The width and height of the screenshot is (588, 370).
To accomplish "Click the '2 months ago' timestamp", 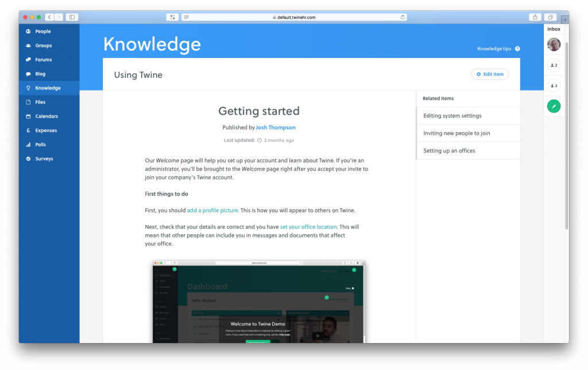I will coord(279,141).
